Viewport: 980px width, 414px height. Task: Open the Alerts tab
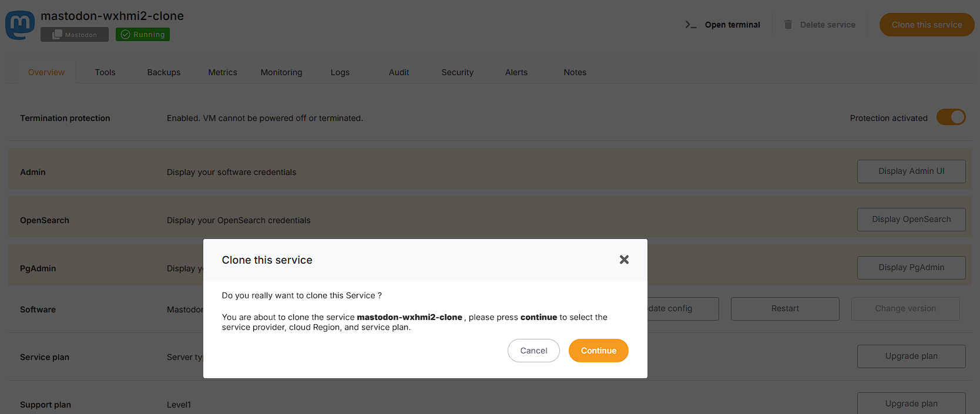pyautogui.click(x=516, y=72)
